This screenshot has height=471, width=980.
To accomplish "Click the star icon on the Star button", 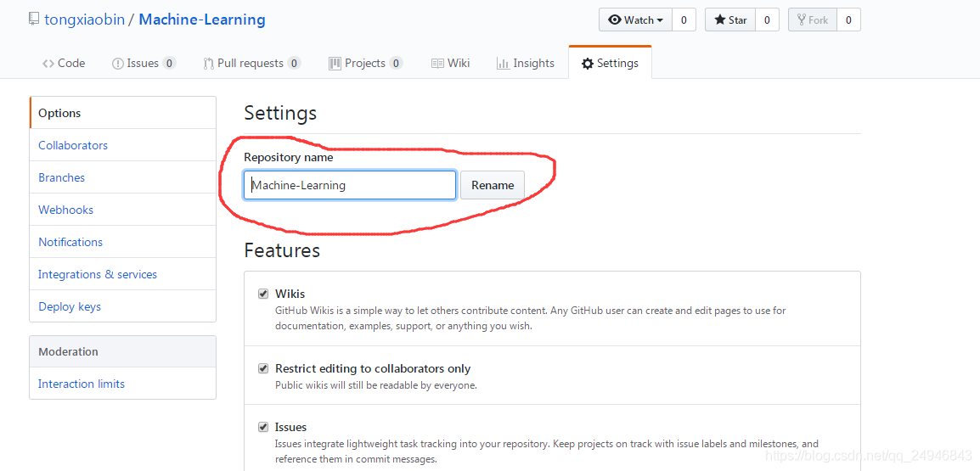I will [x=720, y=20].
